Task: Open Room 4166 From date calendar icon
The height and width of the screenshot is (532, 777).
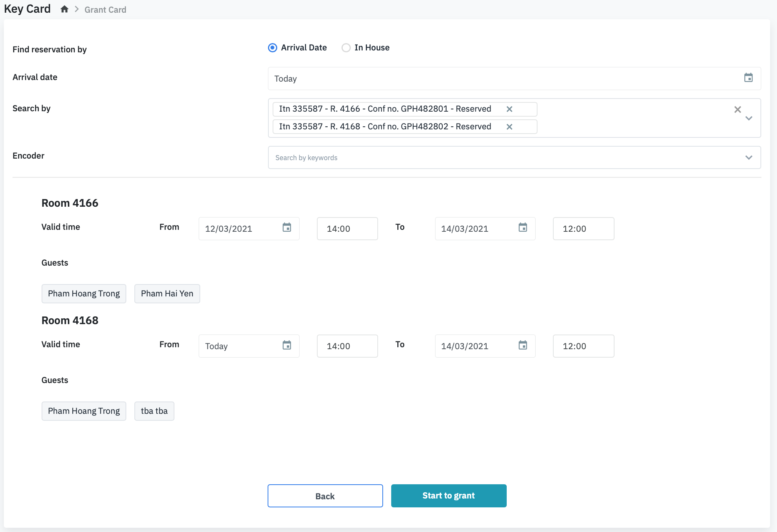Action: [287, 228]
